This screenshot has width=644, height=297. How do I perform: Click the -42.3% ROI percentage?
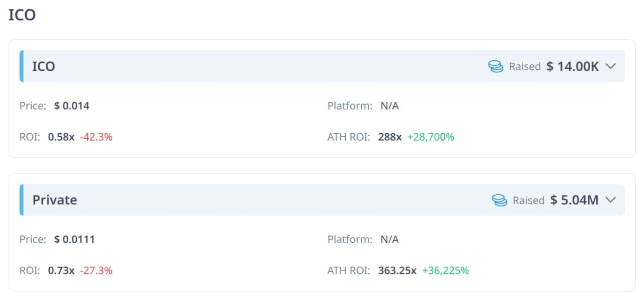(x=96, y=137)
